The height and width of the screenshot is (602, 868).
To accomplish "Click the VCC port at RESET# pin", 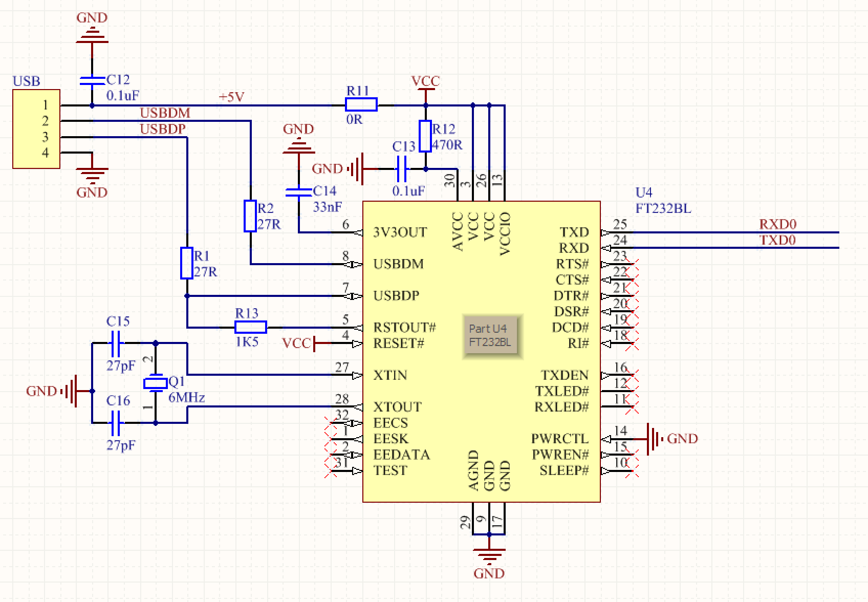I will click(x=307, y=343).
